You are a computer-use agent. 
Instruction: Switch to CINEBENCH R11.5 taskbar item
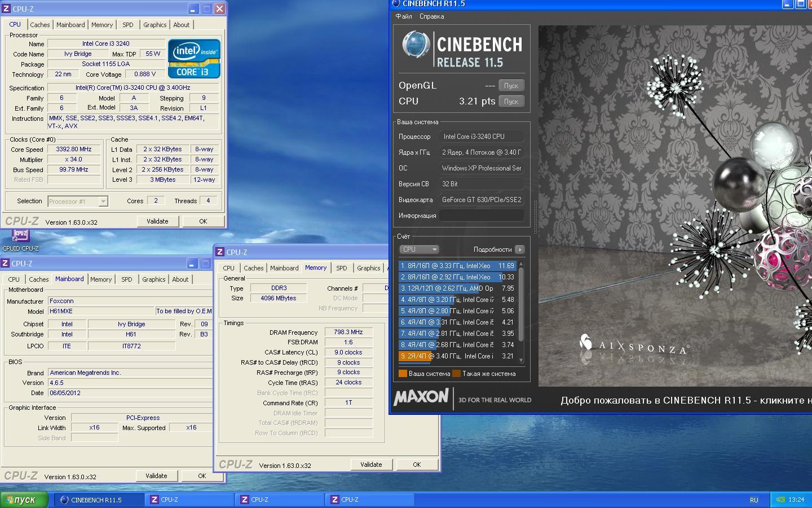98,500
